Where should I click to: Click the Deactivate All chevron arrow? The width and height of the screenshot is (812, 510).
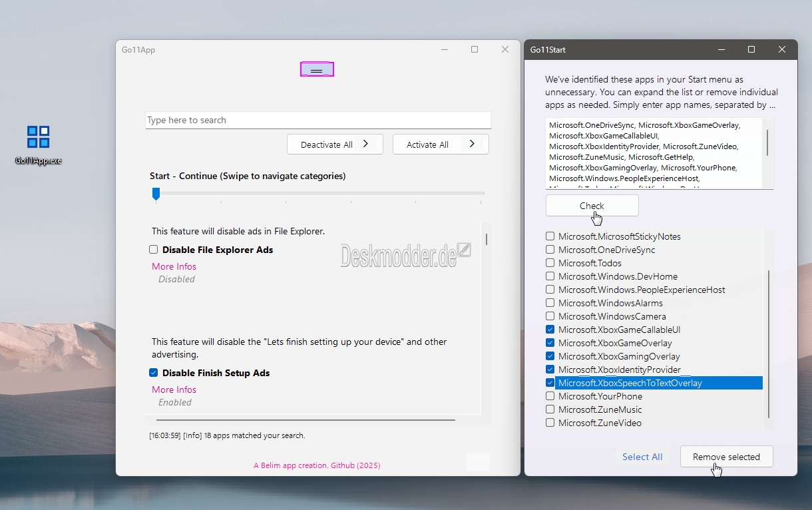point(365,144)
